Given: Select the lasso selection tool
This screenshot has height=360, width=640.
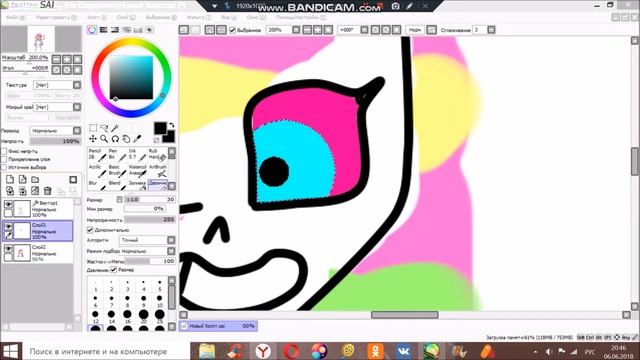Looking at the screenshot, I should [104, 128].
